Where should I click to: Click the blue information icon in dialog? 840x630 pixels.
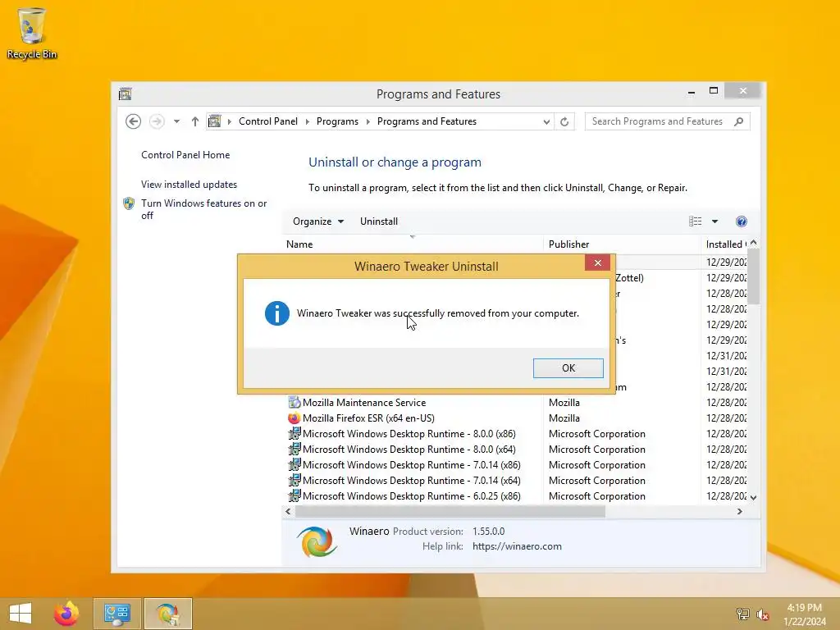coord(277,313)
